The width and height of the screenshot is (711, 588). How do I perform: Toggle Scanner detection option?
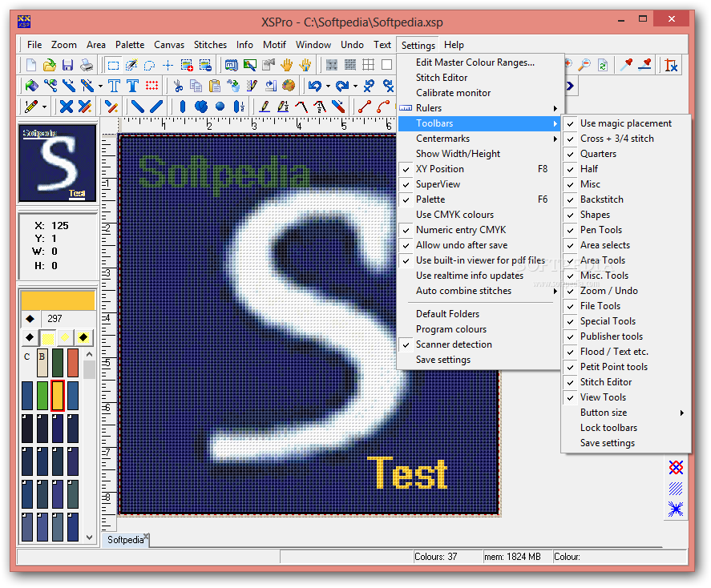pos(479,344)
